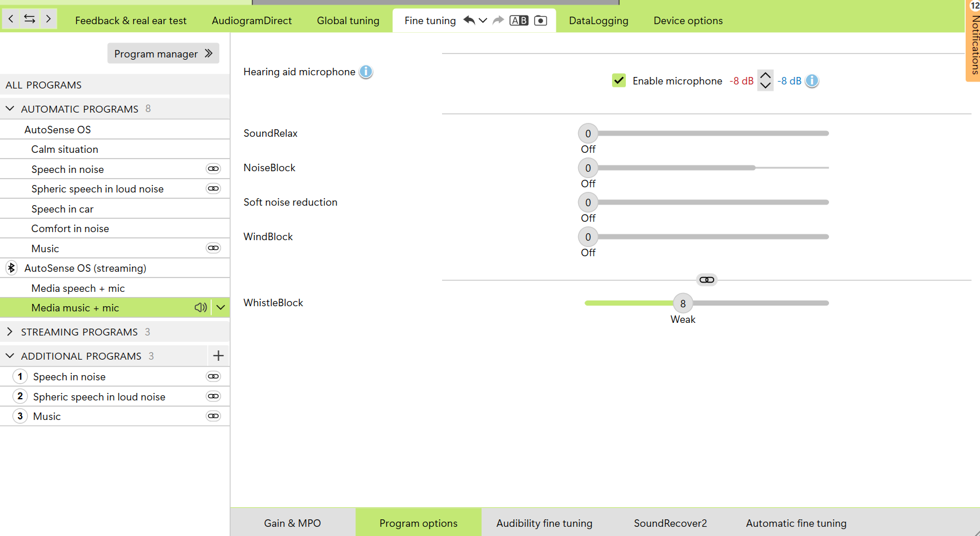
Task: Toggle link icon for additional program 2 Spheric speech
Action: [214, 396]
